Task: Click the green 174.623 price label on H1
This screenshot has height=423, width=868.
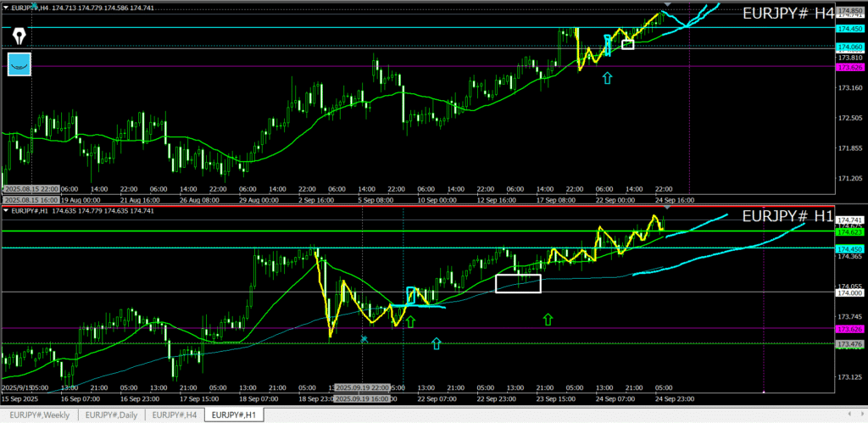Action: click(849, 231)
